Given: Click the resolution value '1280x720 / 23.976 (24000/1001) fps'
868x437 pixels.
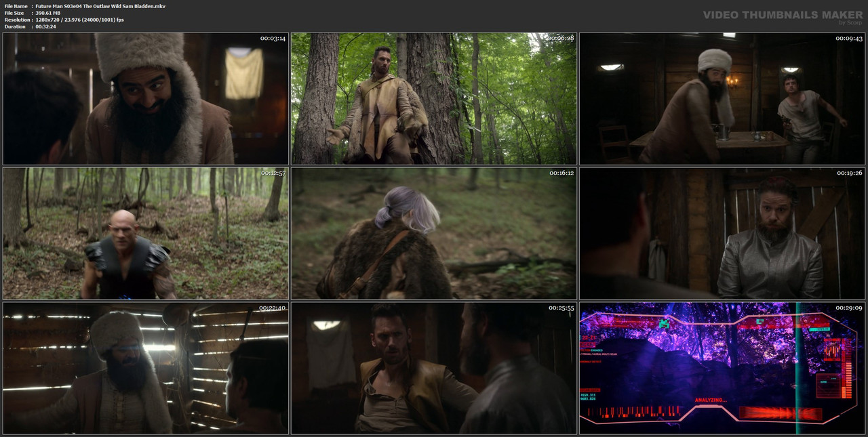Looking at the screenshot, I should tap(79, 20).
